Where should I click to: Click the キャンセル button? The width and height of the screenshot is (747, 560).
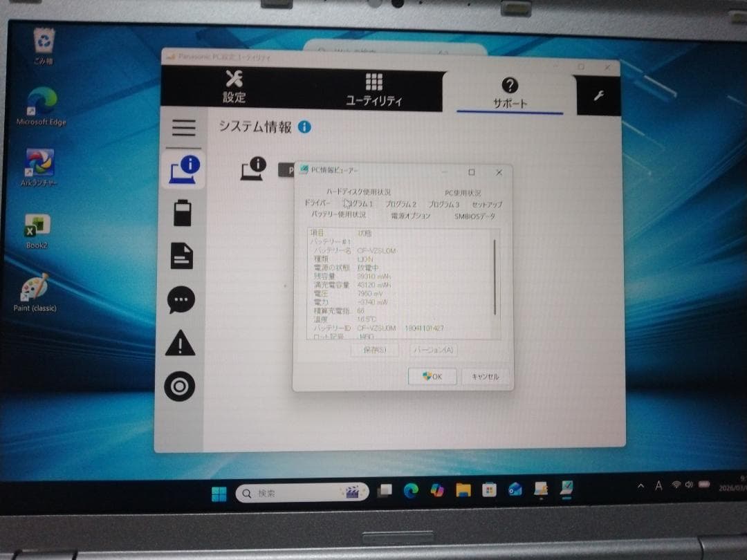[x=485, y=377]
